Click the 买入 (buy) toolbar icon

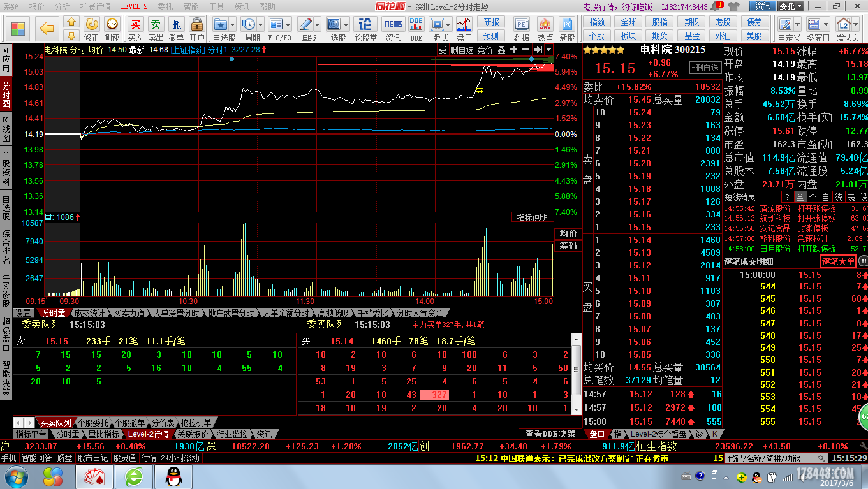[135, 29]
